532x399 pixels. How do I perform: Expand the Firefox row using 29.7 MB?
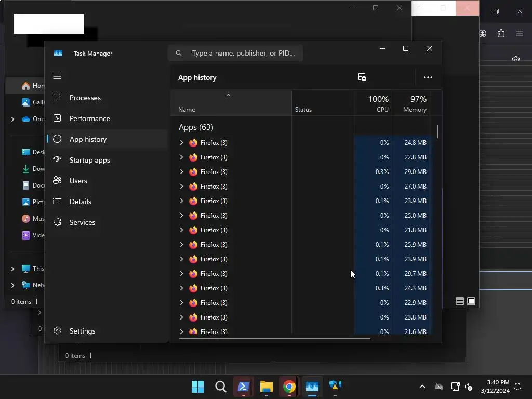coord(181,273)
